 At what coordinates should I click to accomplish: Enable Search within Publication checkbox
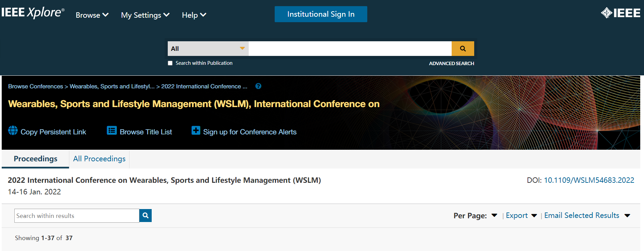coord(170,63)
